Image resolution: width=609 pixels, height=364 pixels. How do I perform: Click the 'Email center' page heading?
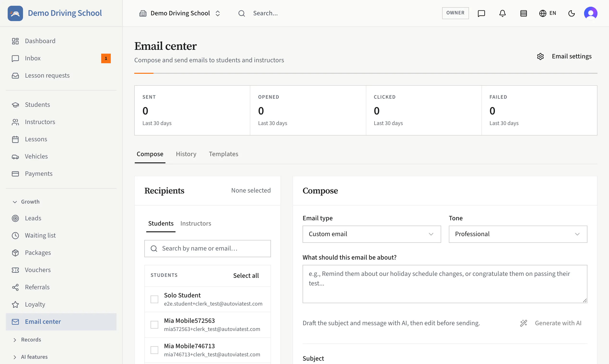[x=165, y=46]
